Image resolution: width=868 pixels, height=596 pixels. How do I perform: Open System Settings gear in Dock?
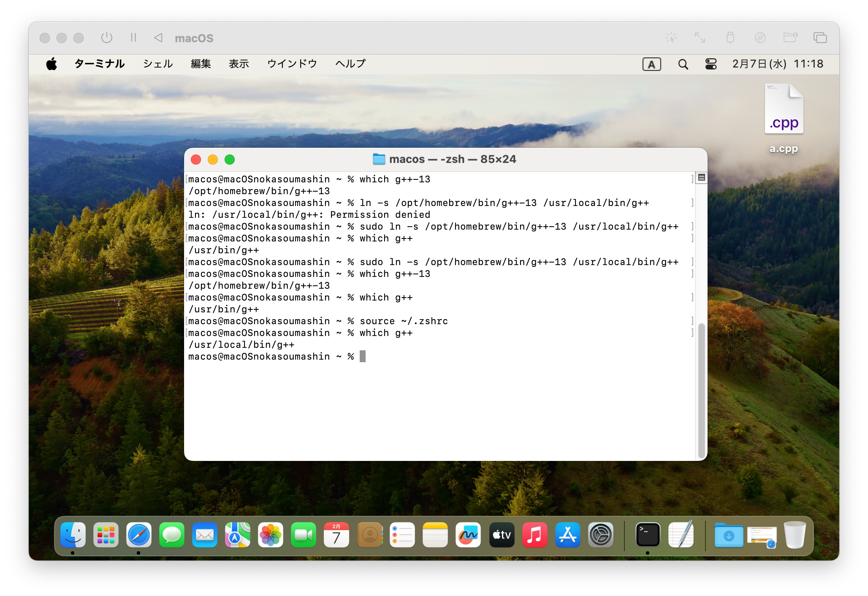(x=600, y=535)
